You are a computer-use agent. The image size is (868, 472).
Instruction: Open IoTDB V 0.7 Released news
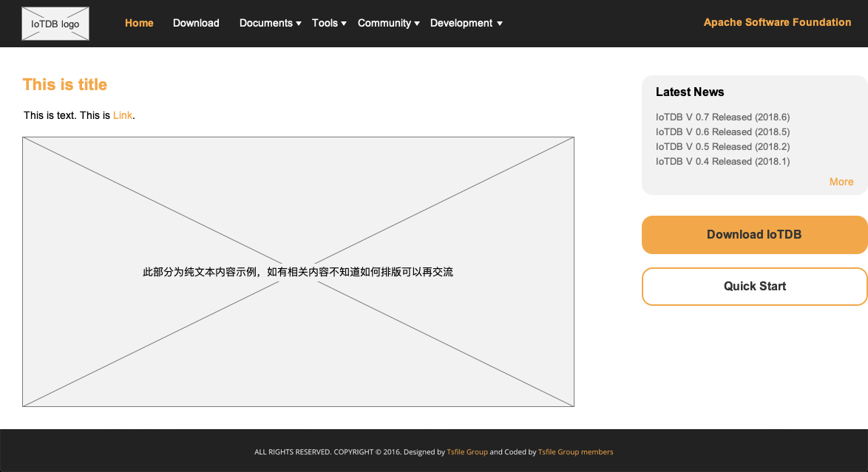[x=722, y=117]
